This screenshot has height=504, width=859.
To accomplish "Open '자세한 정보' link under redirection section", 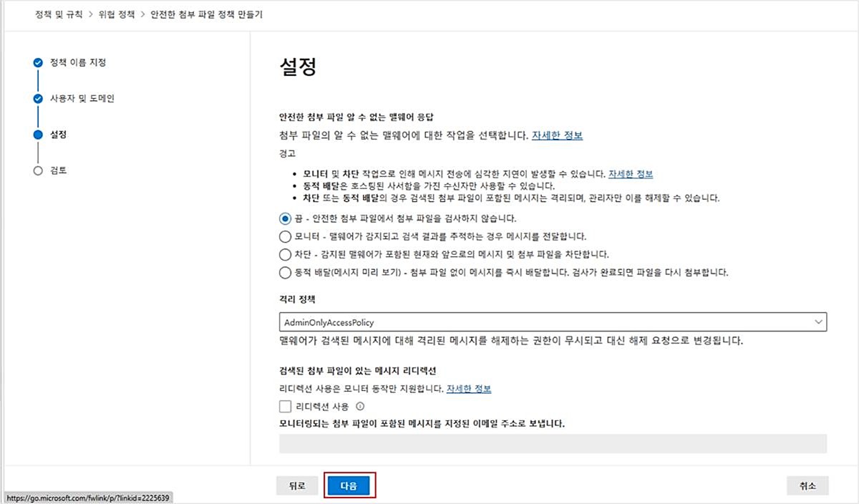I will coord(468,389).
